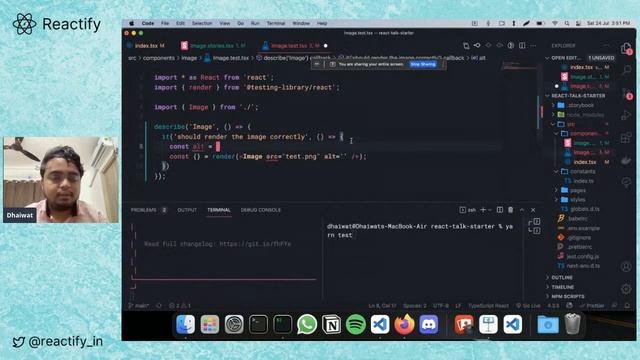Viewport: 640px width, 360px height.
Task: Expand the OUTLINE section
Action: click(562, 278)
